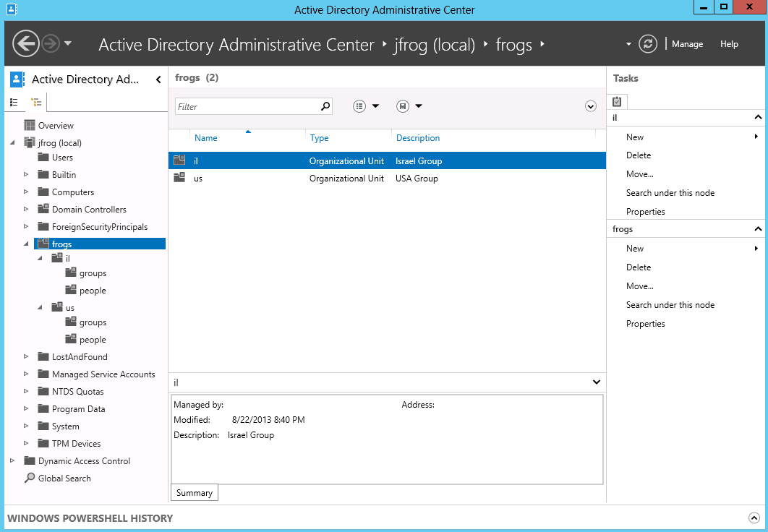This screenshot has width=768, height=532.
Task: Select the groups OU under us
Action: point(93,322)
